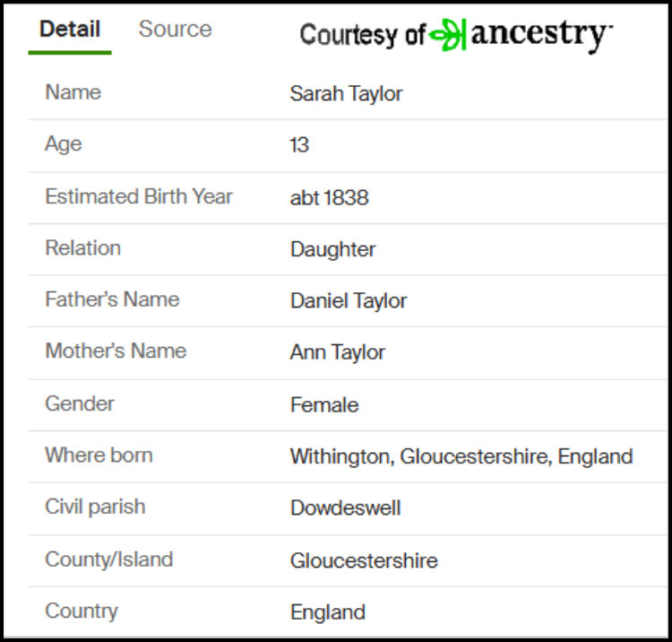Click father's name Daniel Taylor

349,301
